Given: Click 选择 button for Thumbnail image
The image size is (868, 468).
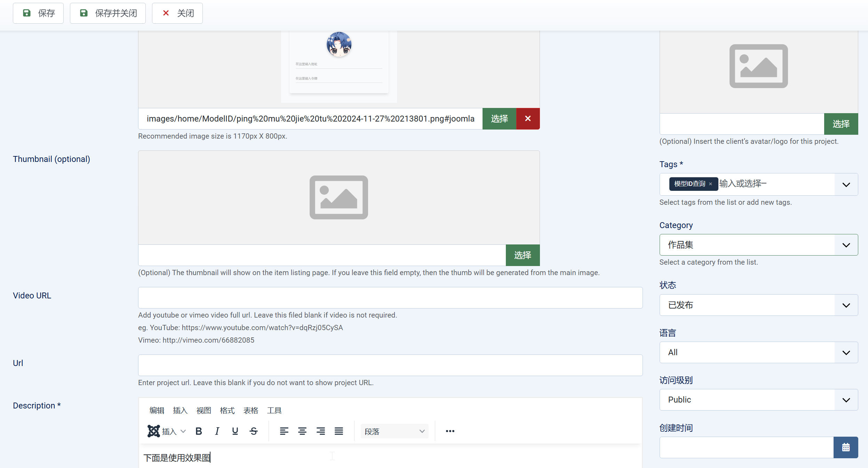Looking at the screenshot, I should pos(523,255).
